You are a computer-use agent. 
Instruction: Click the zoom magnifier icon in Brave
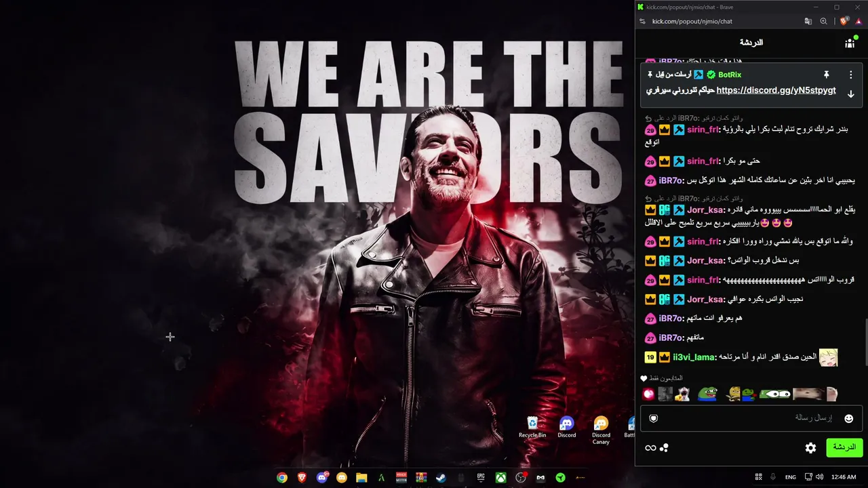pos(823,21)
